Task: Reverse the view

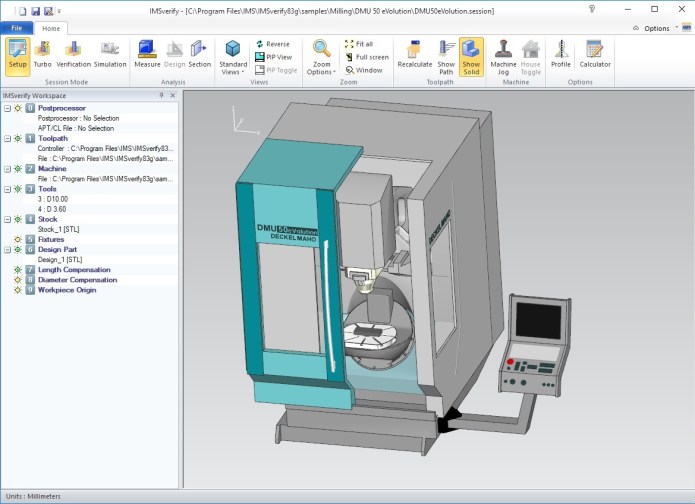Action: coord(273,44)
